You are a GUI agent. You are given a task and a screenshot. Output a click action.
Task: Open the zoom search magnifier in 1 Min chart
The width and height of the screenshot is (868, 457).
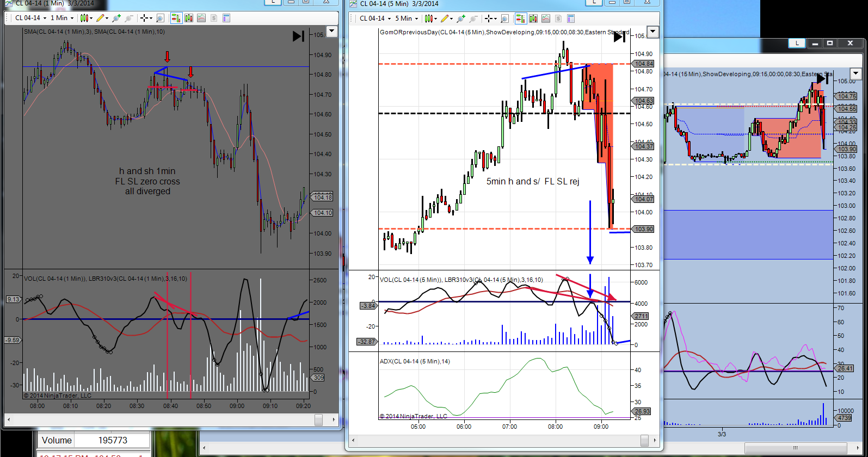pyautogui.click(x=160, y=18)
